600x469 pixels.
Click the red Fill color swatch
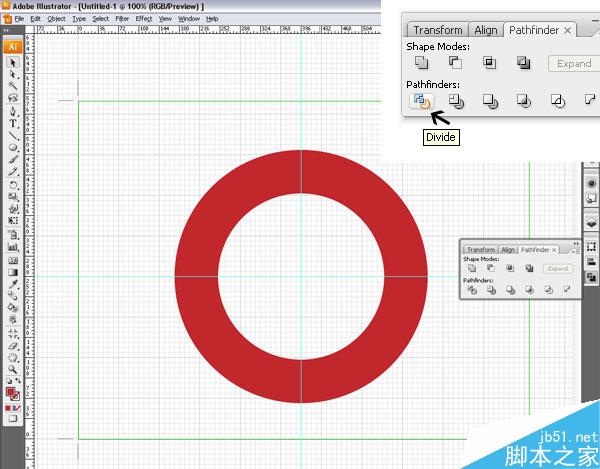coord(10,392)
